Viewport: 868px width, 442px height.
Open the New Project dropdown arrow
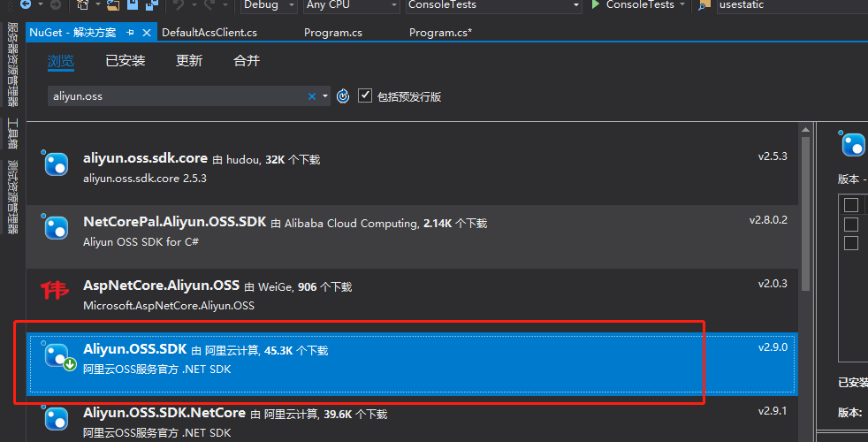[98, 4]
